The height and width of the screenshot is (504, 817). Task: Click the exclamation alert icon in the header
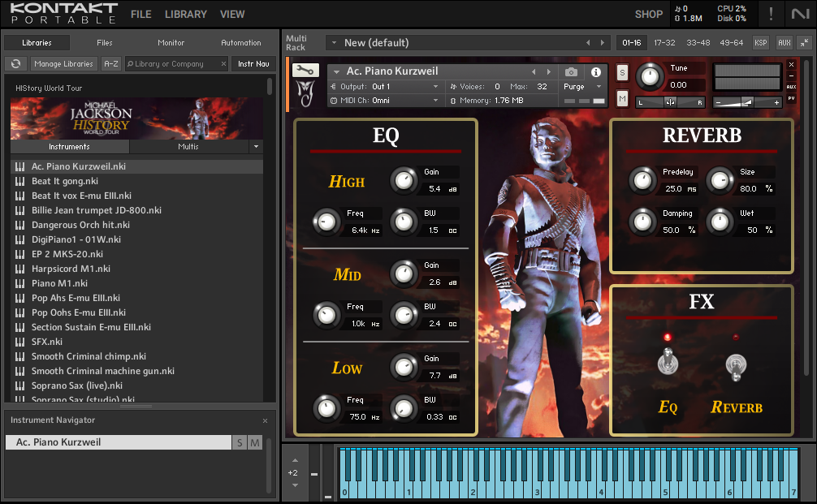point(772,14)
